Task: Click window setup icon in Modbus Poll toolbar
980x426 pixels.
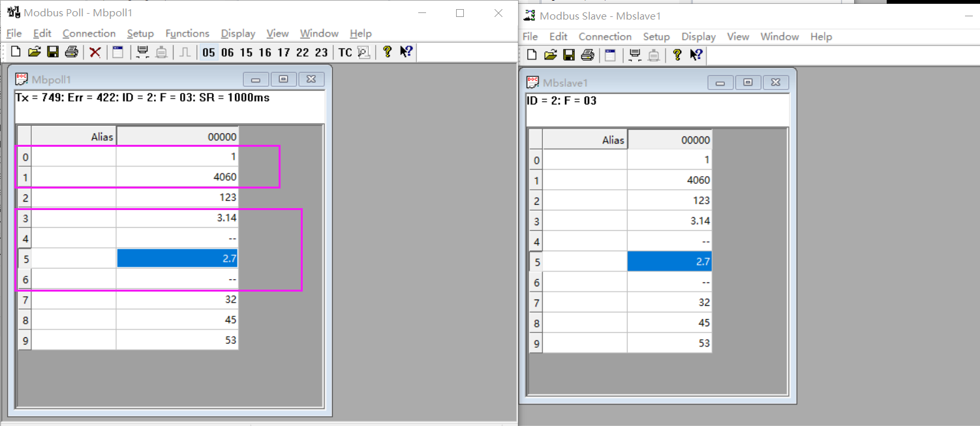Action: (x=118, y=52)
